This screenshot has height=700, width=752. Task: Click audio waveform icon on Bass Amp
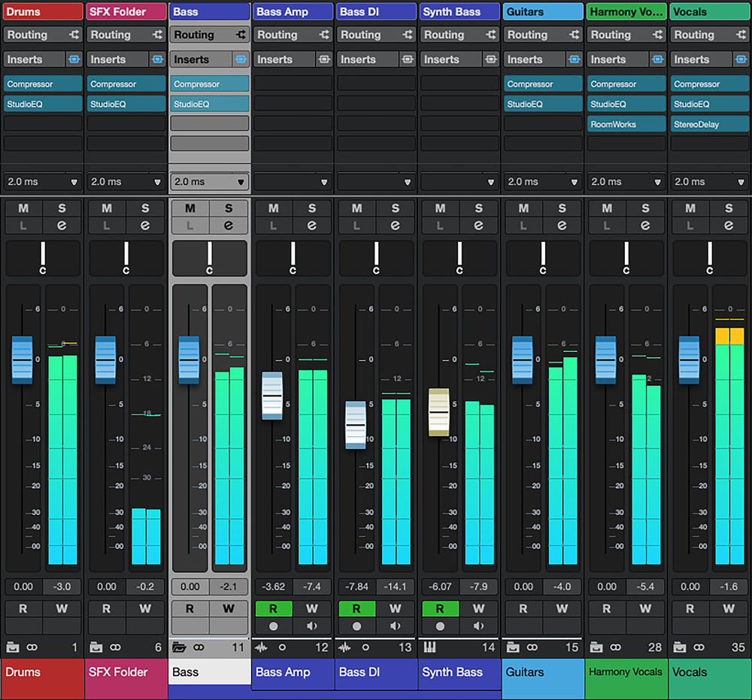point(262,647)
